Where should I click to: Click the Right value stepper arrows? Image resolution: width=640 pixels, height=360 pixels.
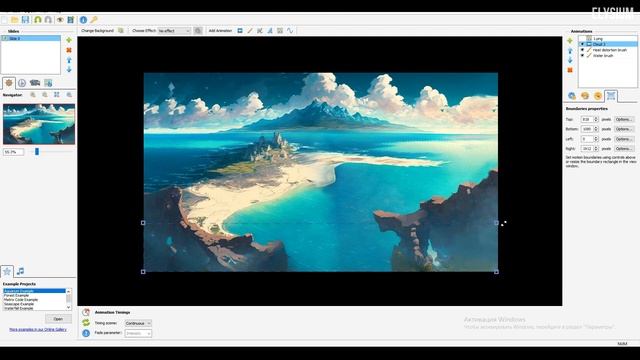click(x=596, y=149)
